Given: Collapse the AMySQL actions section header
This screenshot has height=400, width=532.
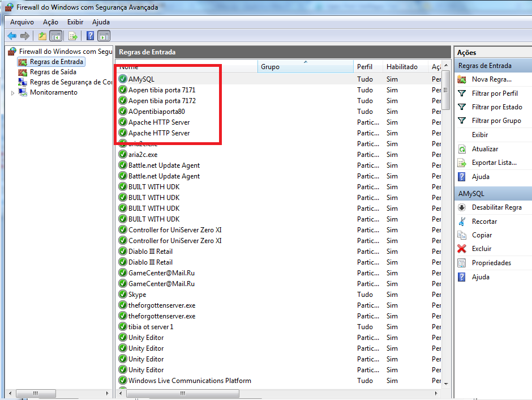Looking at the screenshot, I should pyautogui.click(x=495, y=194).
